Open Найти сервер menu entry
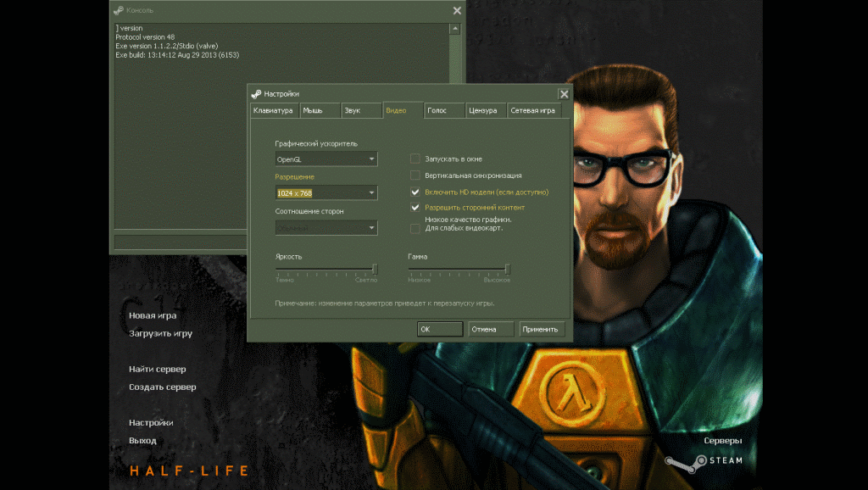This screenshot has height=490, width=868. click(x=157, y=369)
